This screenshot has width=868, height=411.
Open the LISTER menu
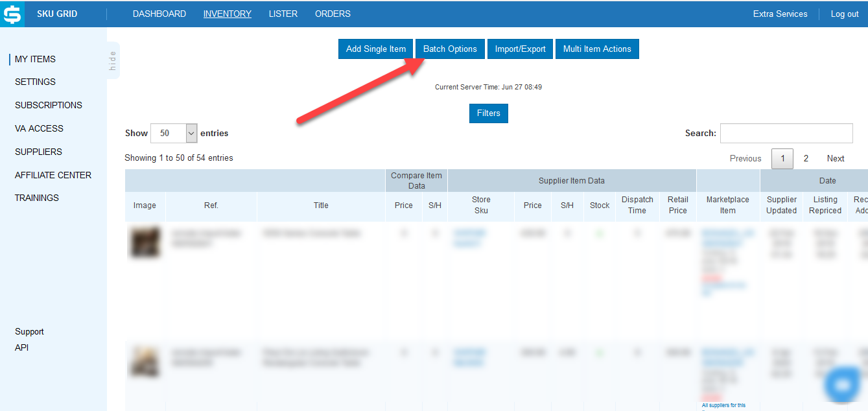283,14
